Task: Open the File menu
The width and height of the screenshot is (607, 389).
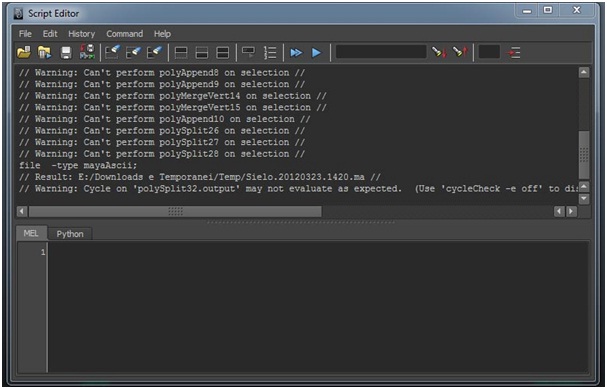Action: coord(25,34)
